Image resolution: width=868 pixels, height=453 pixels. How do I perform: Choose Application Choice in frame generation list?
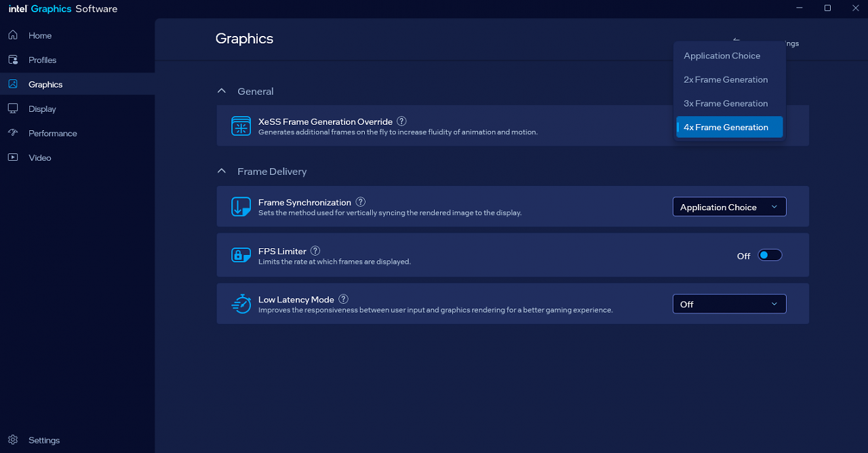tap(730, 56)
